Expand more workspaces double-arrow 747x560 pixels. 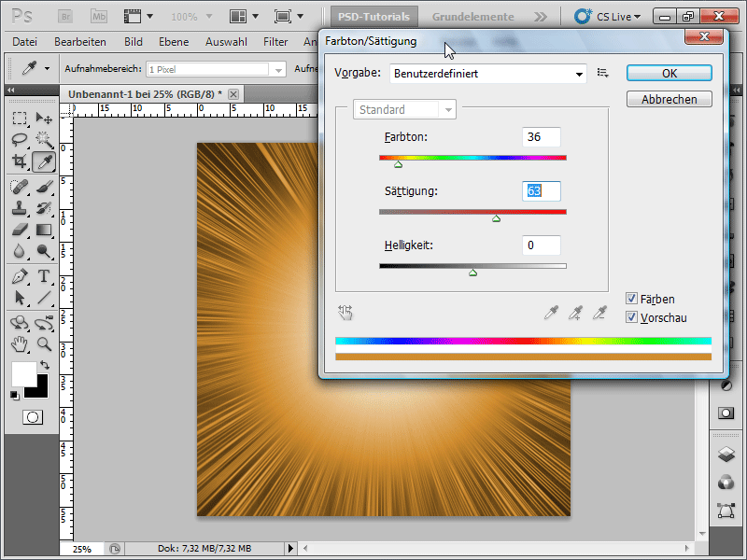pos(541,17)
